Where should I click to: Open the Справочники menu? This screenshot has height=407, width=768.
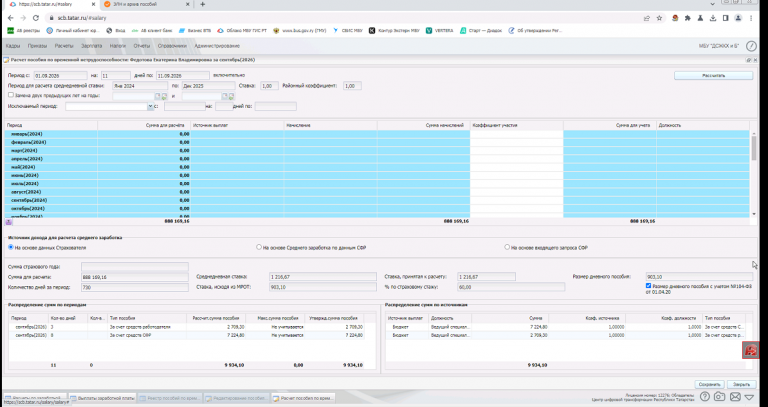click(x=172, y=46)
